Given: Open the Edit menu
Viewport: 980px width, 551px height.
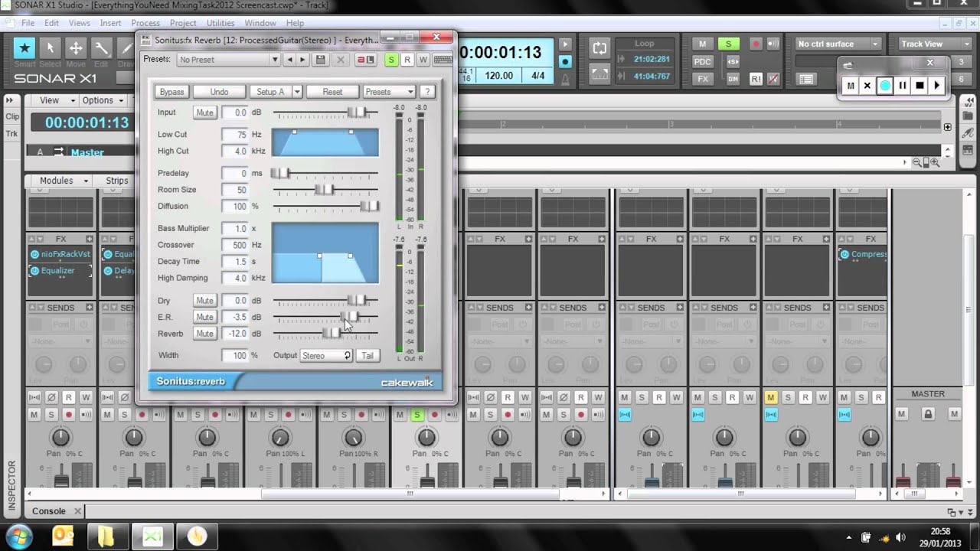Looking at the screenshot, I should pyautogui.click(x=51, y=23).
